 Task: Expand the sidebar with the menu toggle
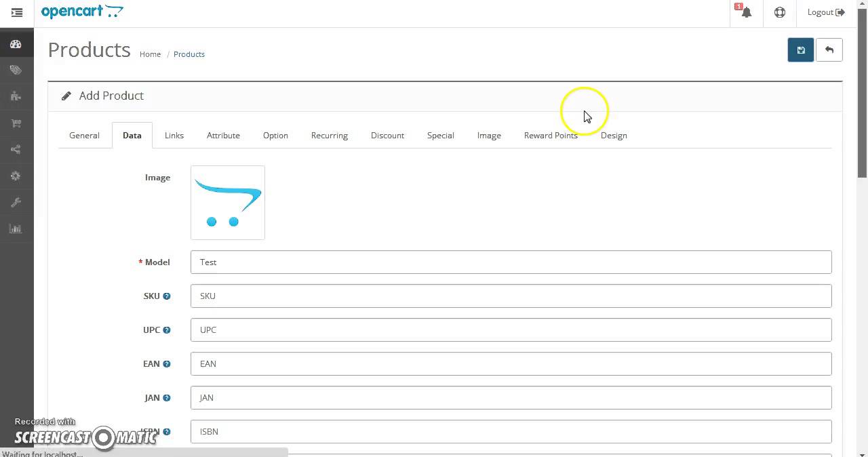17,12
